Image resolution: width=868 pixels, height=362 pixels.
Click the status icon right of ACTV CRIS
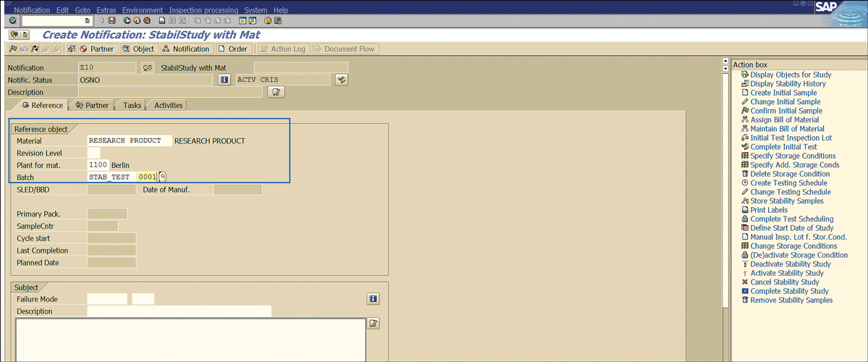342,80
